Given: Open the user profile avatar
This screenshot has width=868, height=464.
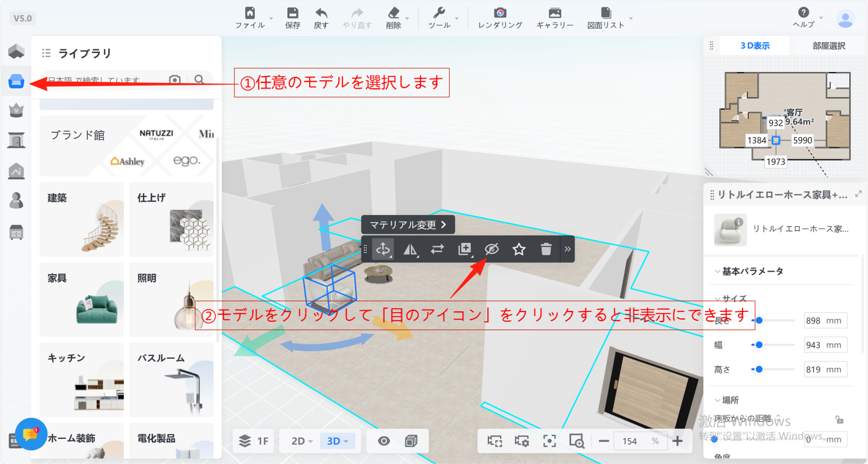Looking at the screenshot, I should pyautogui.click(x=845, y=19).
